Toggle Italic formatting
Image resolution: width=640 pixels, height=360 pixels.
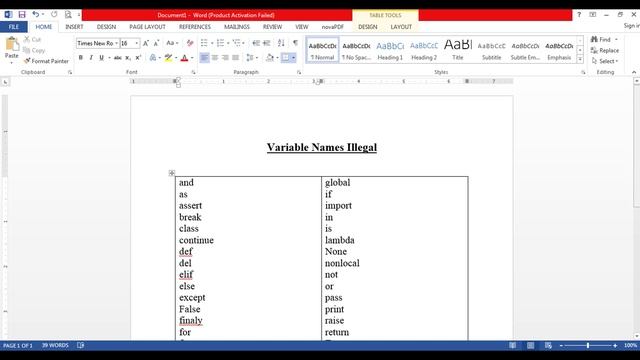click(x=91, y=58)
